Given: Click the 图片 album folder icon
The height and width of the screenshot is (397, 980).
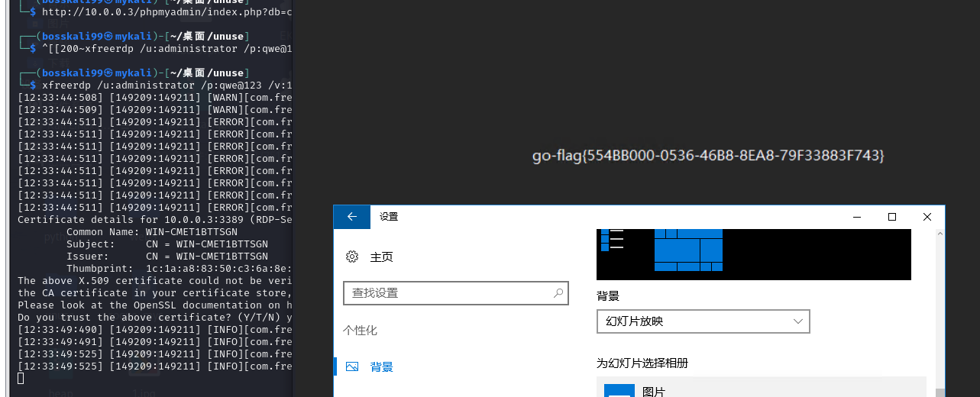Looking at the screenshot, I should (619, 390).
